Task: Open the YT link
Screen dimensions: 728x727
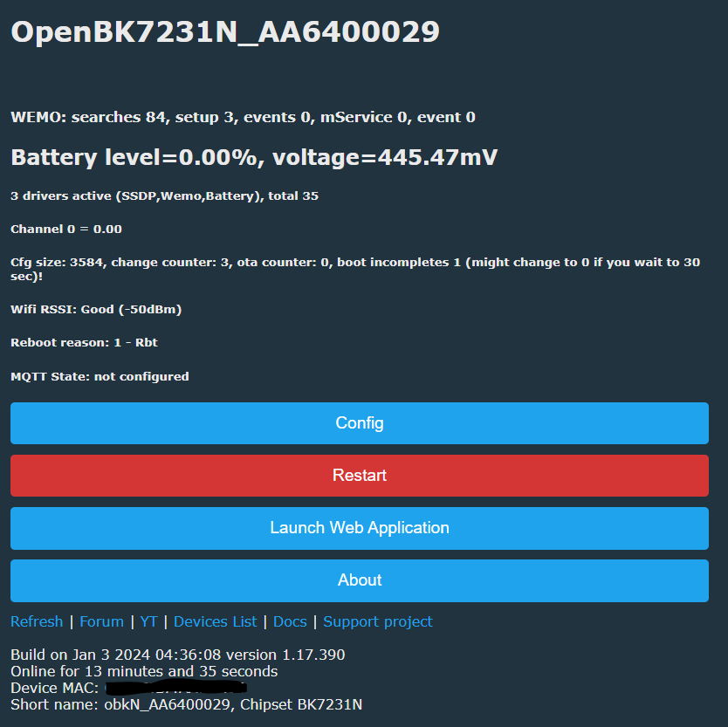Action: (x=148, y=621)
